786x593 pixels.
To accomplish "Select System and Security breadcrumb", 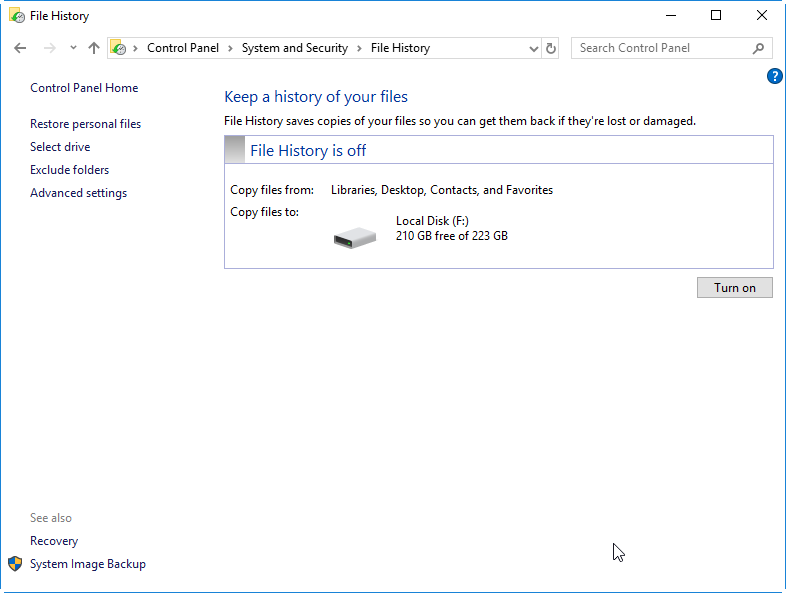I will coord(294,48).
